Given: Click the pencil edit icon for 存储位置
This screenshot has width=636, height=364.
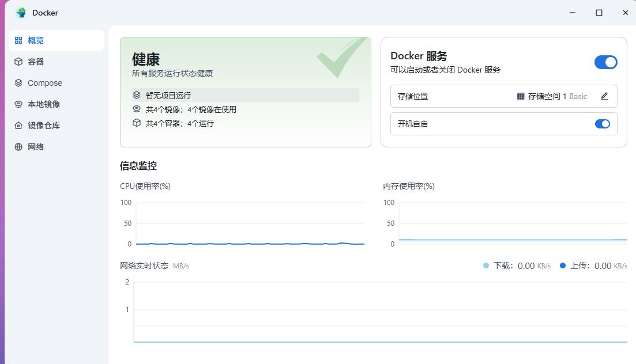Looking at the screenshot, I should pos(604,96).
